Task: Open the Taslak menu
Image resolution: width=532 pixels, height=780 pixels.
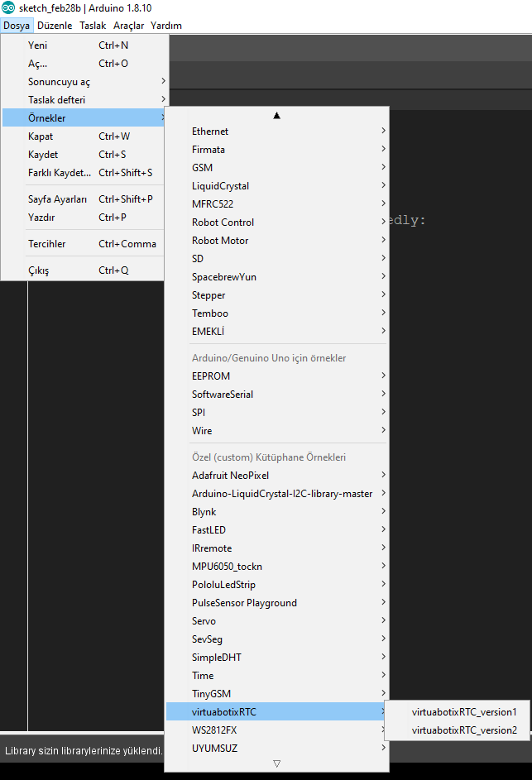Action: tap(93, 26)
